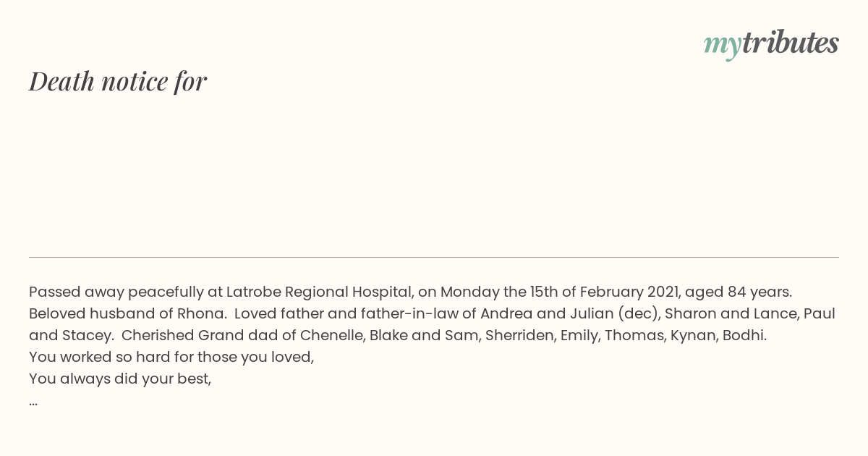Click the ellipsis to read more
The width and height of the screenshot is (868, 456).
pos(33,402)
